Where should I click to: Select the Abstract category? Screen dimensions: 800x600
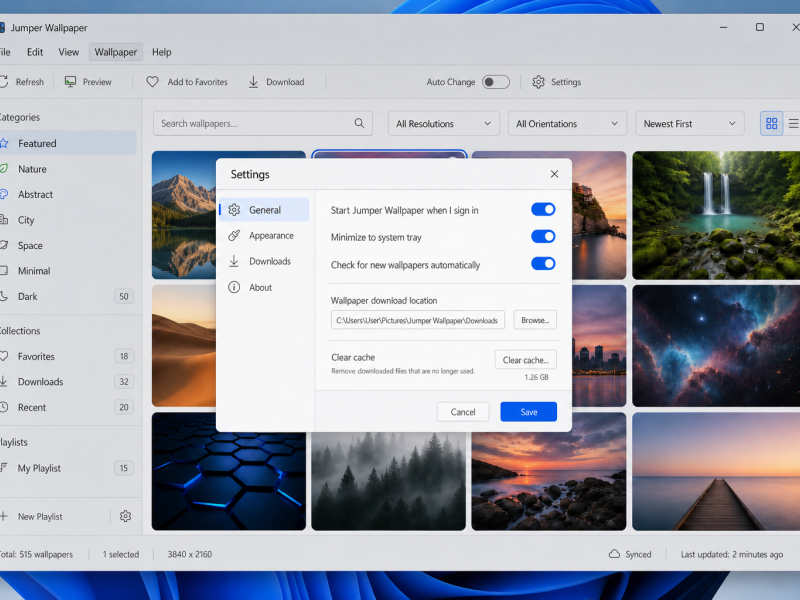tap(68, 194)
